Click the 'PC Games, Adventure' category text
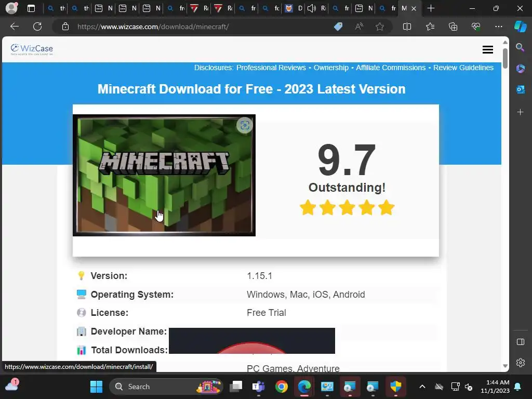532x399 pixels. pos(293,368)
